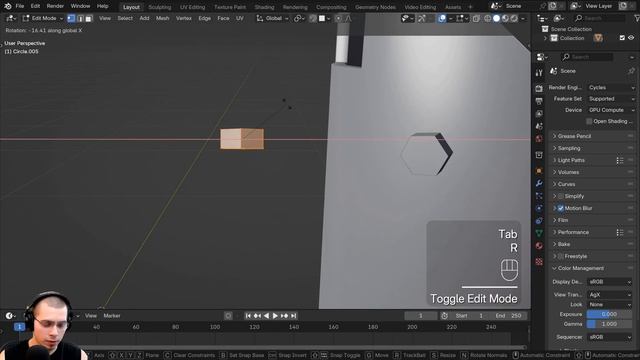Switch to Shading workspace tab
The height and width of the screenshot is (360, 640).
[x=264, y=7]
